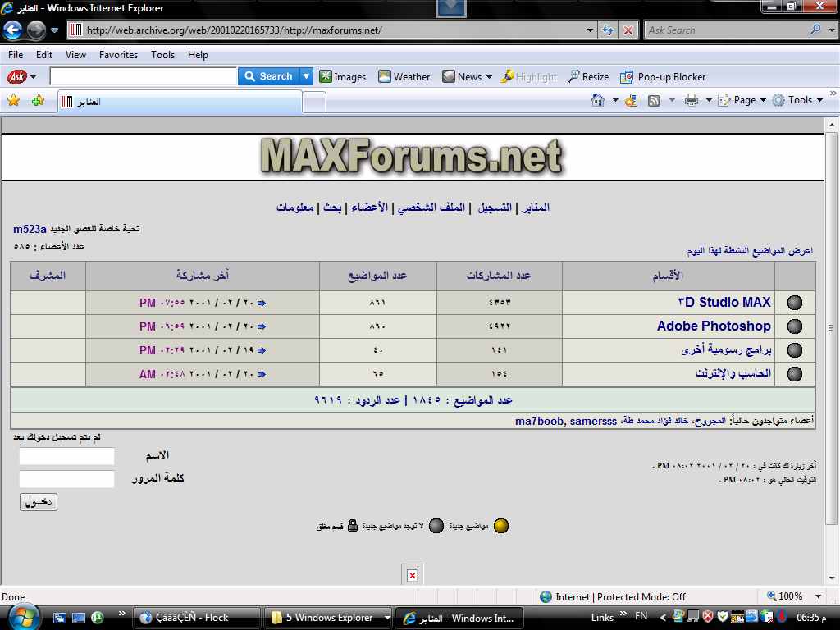Click the الاسم username input field
The image size is (840, 630).
(x=66, y=456)
